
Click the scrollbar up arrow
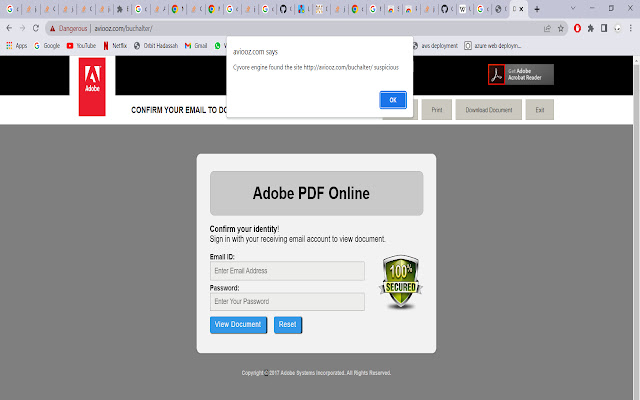(636, 60)
